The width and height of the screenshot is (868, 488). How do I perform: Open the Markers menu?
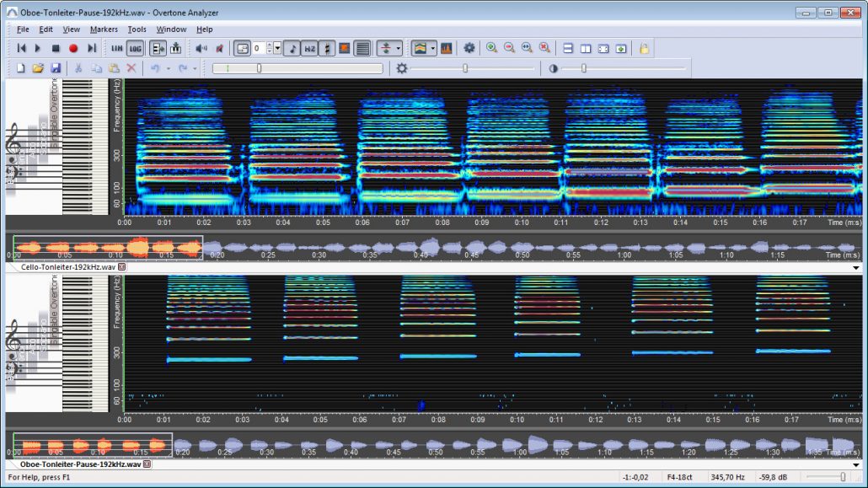coord(104,29)
